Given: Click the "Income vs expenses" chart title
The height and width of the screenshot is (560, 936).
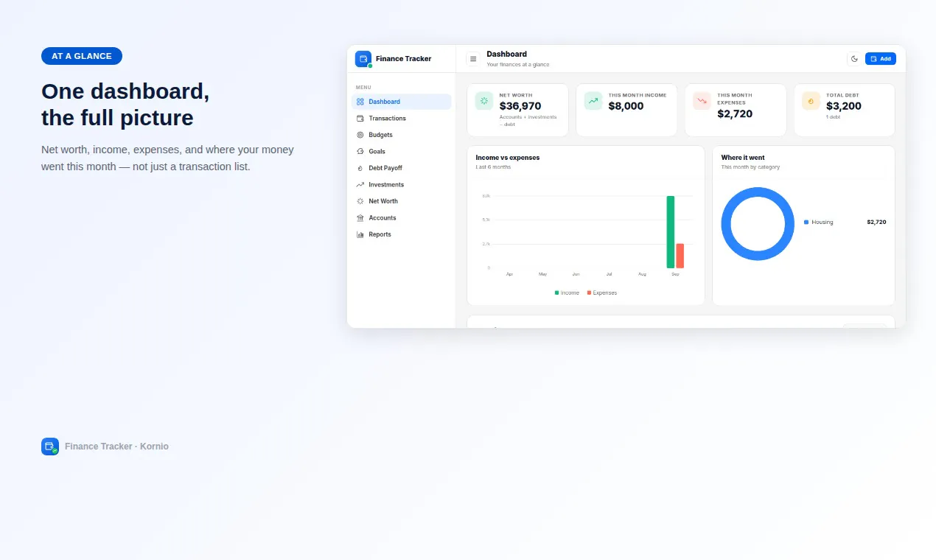Looking at the screenshot, I should [x=508, y=158].
